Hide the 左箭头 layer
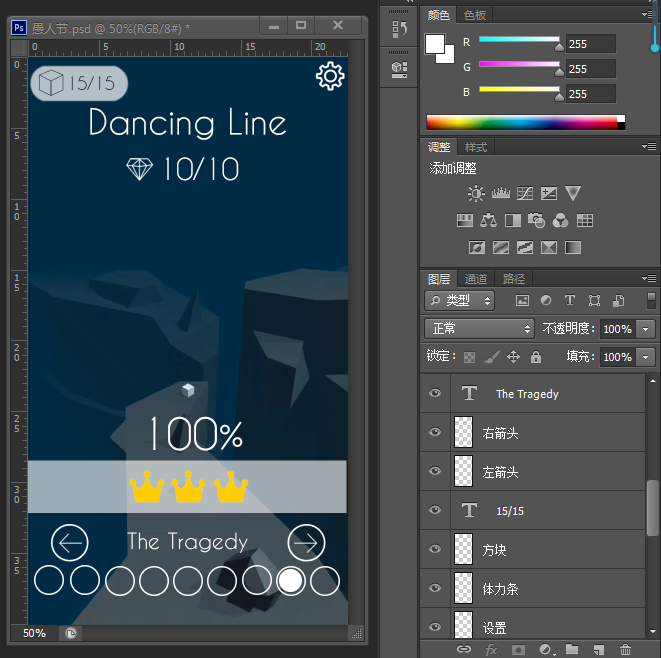The image size is (661, 658). point(435,471)
